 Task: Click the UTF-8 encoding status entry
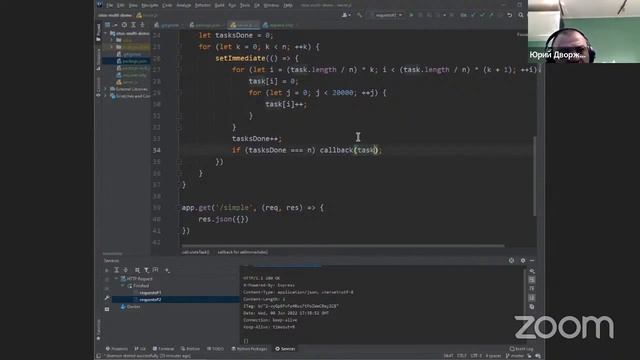pos(476,356)
